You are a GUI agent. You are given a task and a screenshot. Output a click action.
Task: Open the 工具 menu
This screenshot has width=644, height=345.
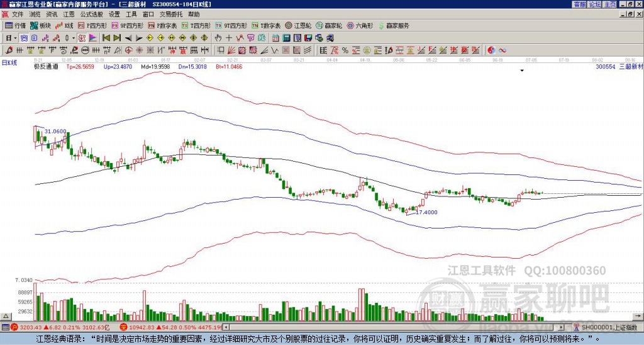[131, 14]
